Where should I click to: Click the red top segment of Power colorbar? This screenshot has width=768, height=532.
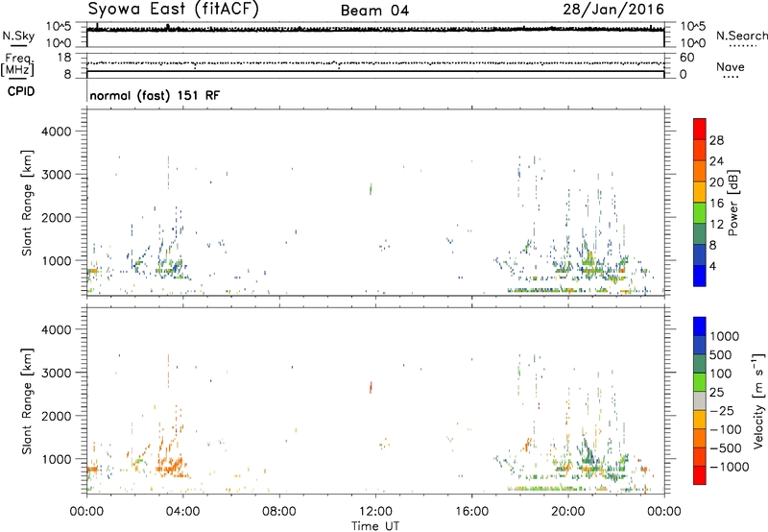pos(700,129)
